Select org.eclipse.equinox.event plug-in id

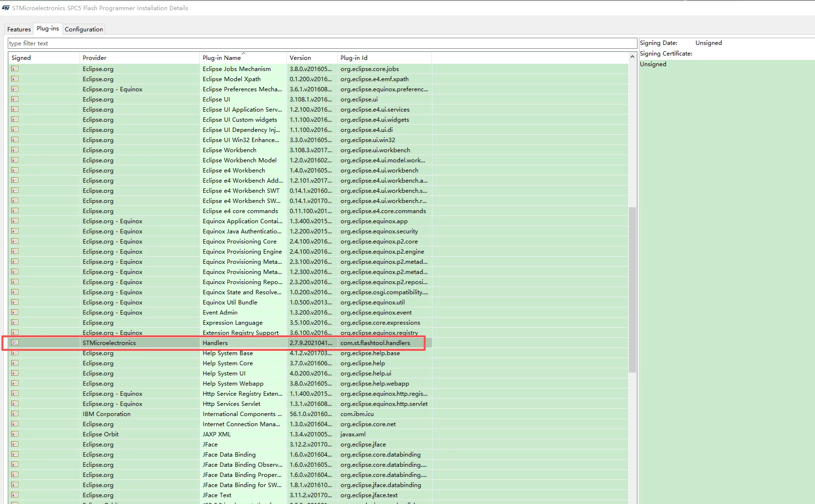376,312
